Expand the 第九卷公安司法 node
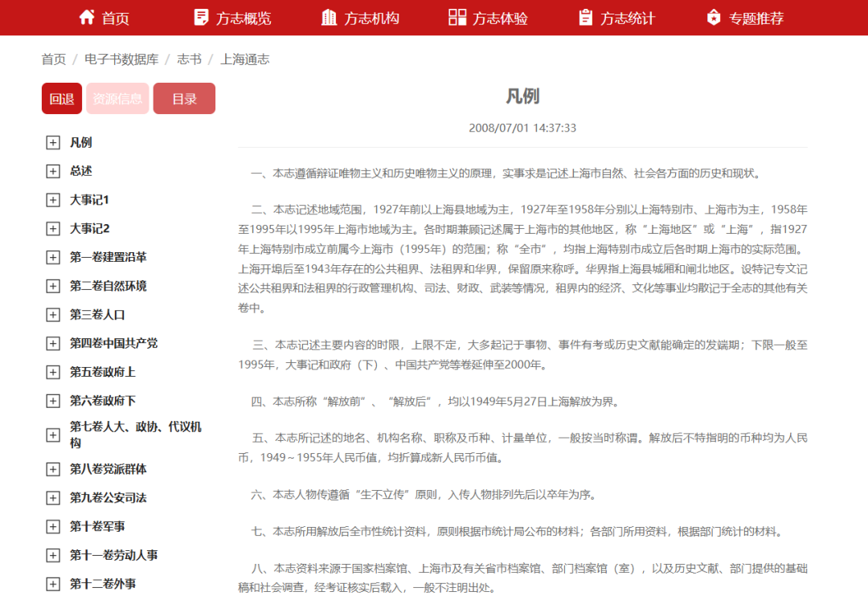This screenshot has height=596, width=868. coord(52,499)
